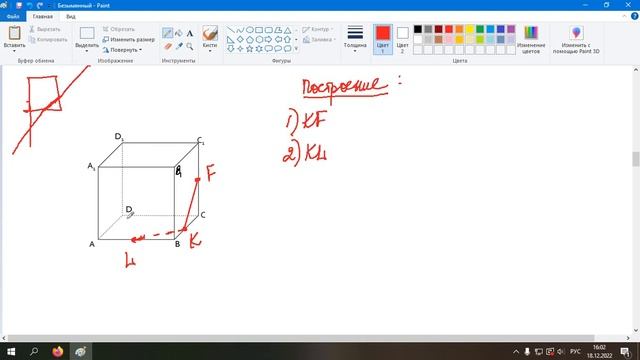Open the Fill (Заливка) dropdown
The height and width of the screenshot is (360, 640).
coord(320,40)
